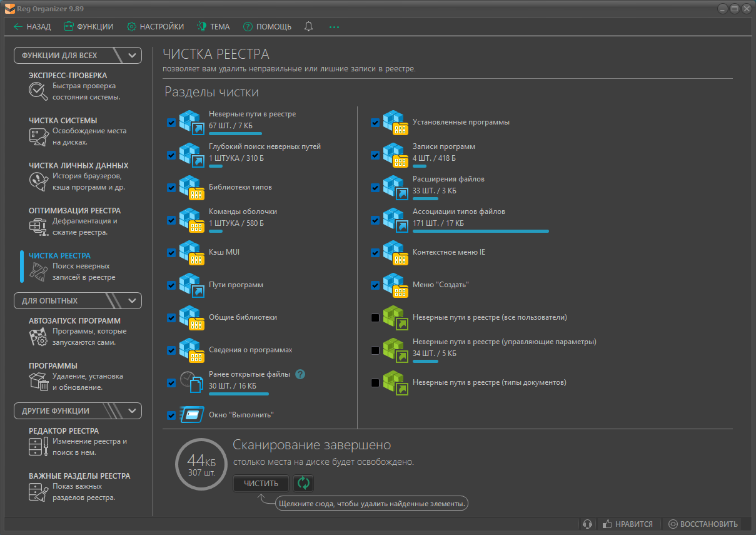Click the notification bell icon

pos(308,27)
